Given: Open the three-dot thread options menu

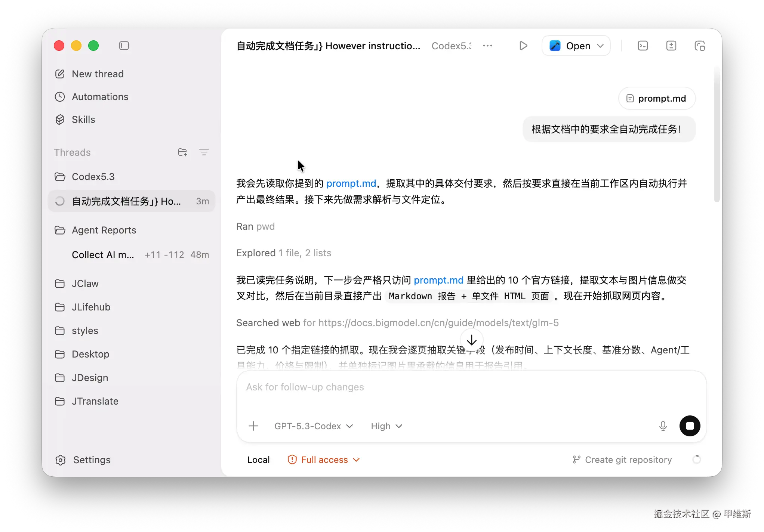Looking at the screenshot, I should (487, 46).
